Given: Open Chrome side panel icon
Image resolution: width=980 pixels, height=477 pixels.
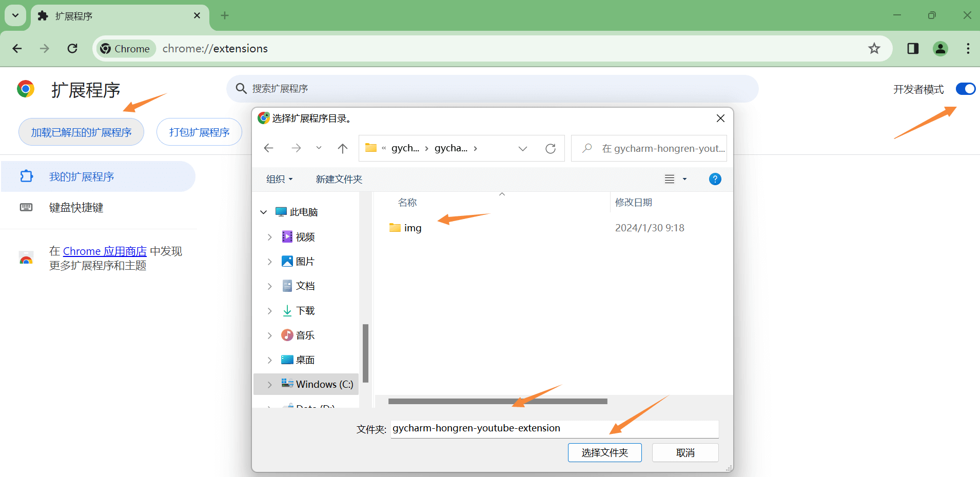Looking at the screenshot, I should 913,49.
